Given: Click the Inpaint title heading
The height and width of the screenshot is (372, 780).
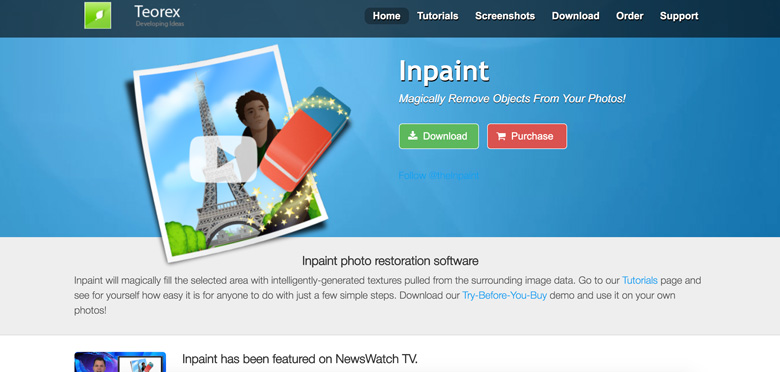Looking at the screenshot, I should 444,71.
